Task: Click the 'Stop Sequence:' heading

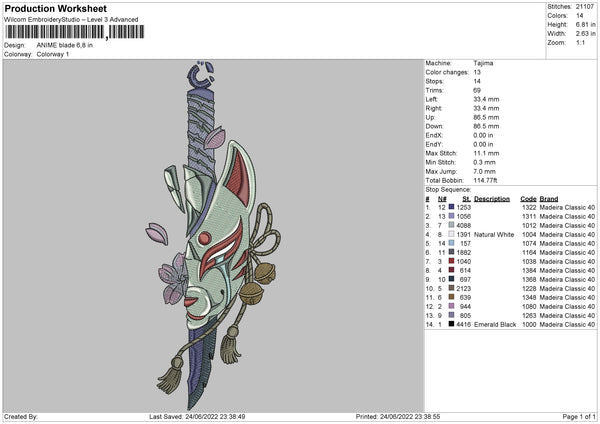Action: click(x=448, y=190)
